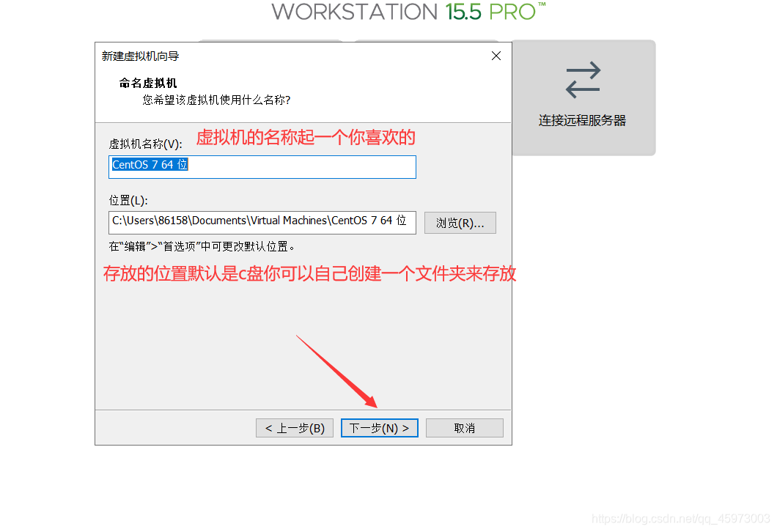The height and width of the screenshot is (532, 777).
Task: Click the hint about changing default location
Action: coord(202,246)
